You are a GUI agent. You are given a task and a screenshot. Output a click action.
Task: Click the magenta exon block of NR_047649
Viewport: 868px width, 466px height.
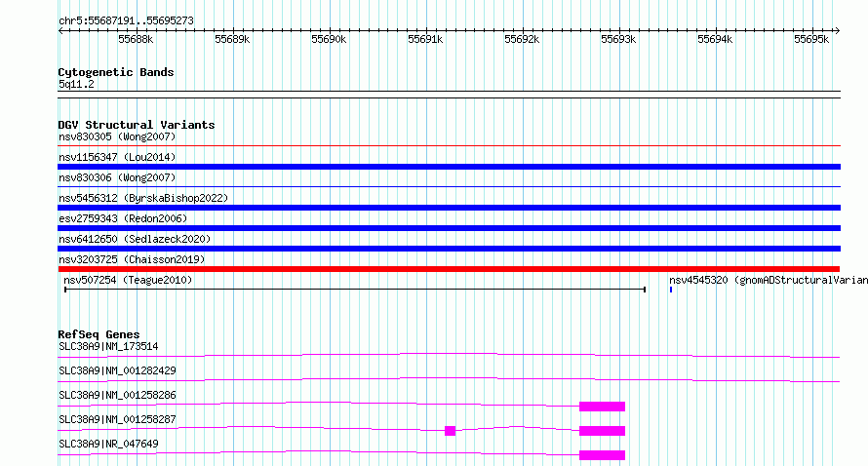pos(603,455)
